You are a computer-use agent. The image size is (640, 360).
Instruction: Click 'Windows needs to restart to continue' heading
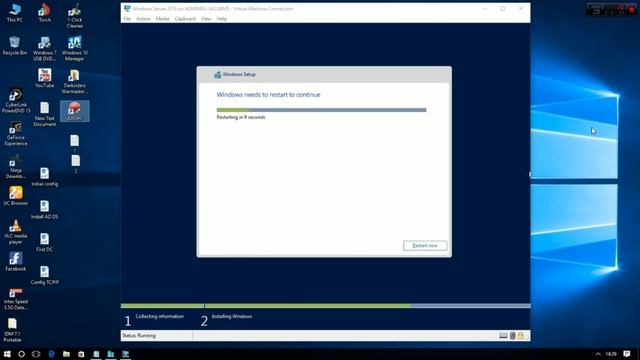[268, 95]
